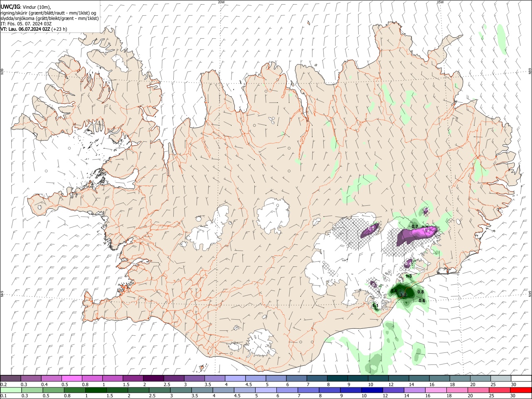
Task: Click the 'UWC/IG: Vindur (10m)' title text
Action: point(26,7)
